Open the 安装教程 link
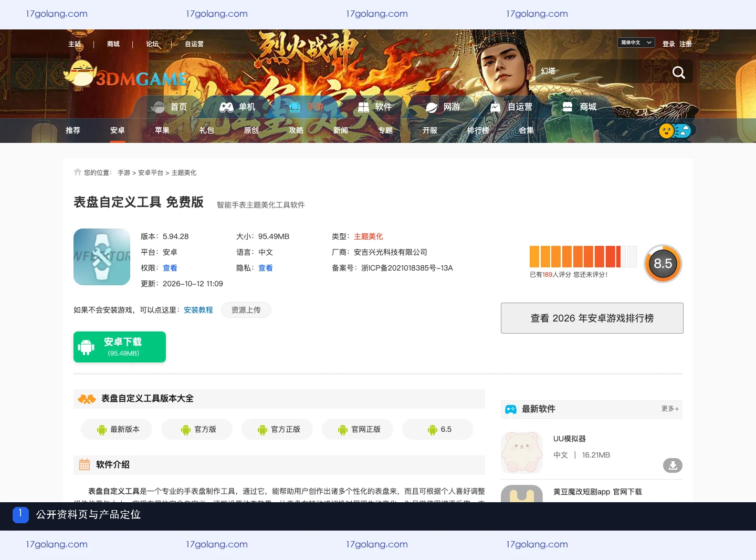This screenshot has width=756, height=560. click(198, 310)
